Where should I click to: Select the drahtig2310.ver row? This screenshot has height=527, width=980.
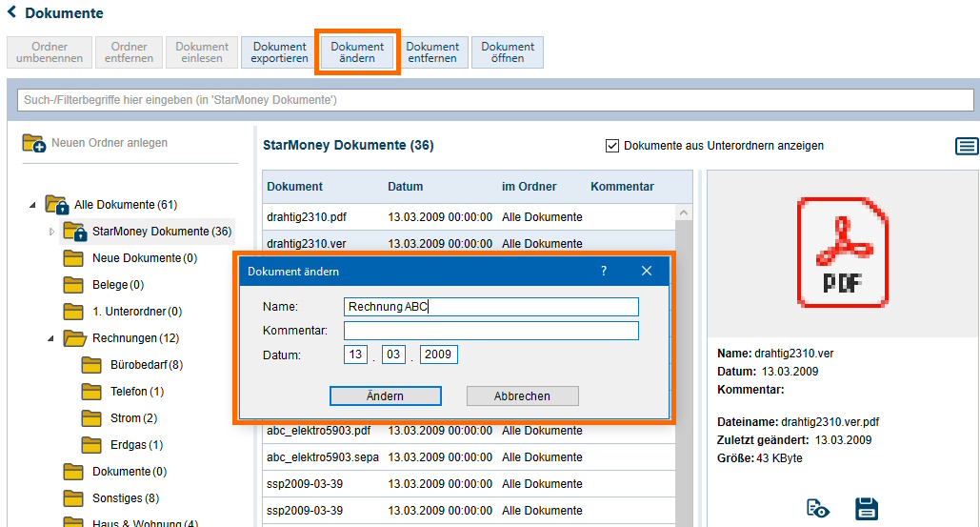pos(469,242)
